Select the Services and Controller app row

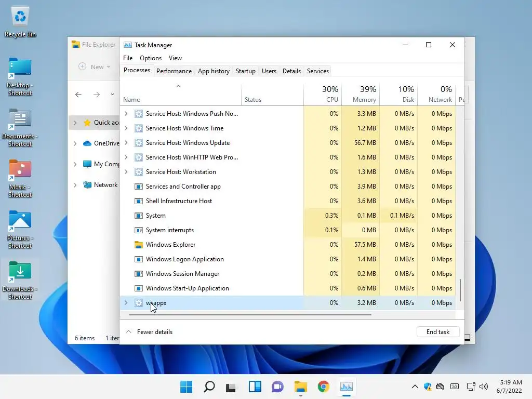pos(288,187)
